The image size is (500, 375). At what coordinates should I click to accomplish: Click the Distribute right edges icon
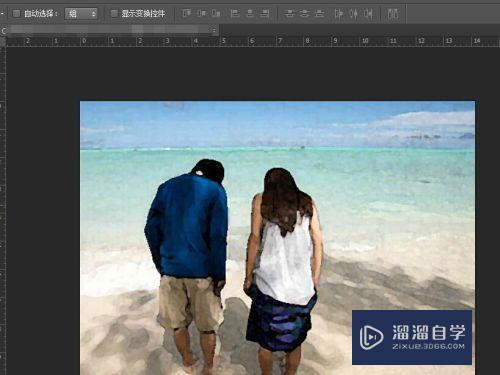click(368, 14)
